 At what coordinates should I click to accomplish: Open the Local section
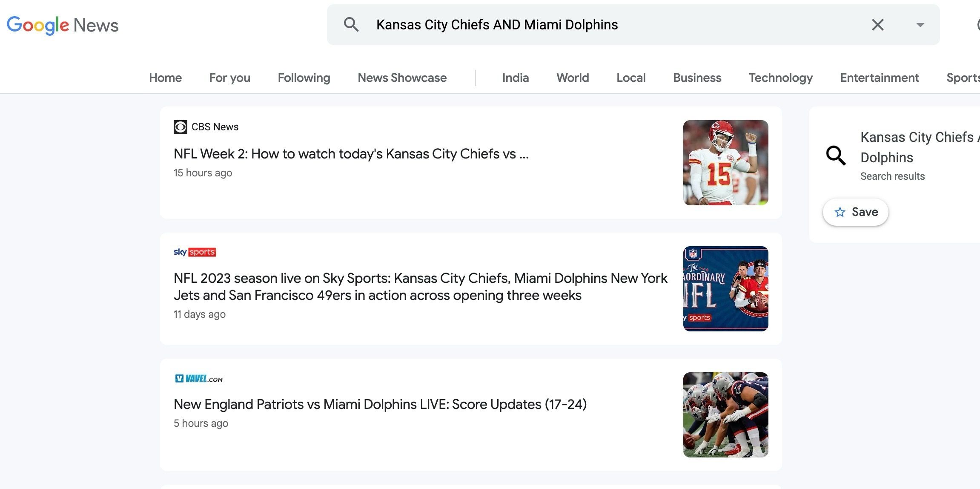[x=631, y=78]
